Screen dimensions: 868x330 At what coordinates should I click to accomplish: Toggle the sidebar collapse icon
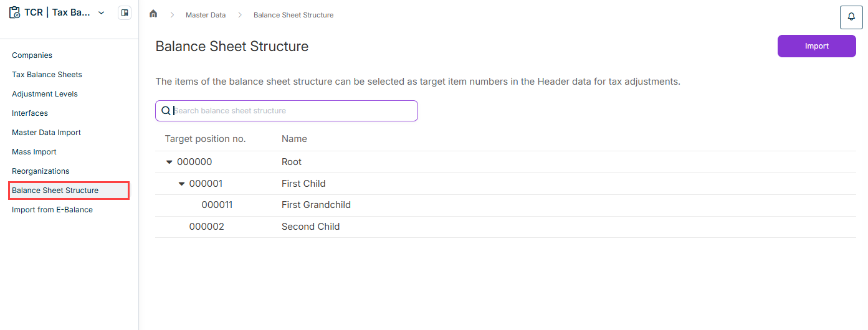tap(125, 12)
